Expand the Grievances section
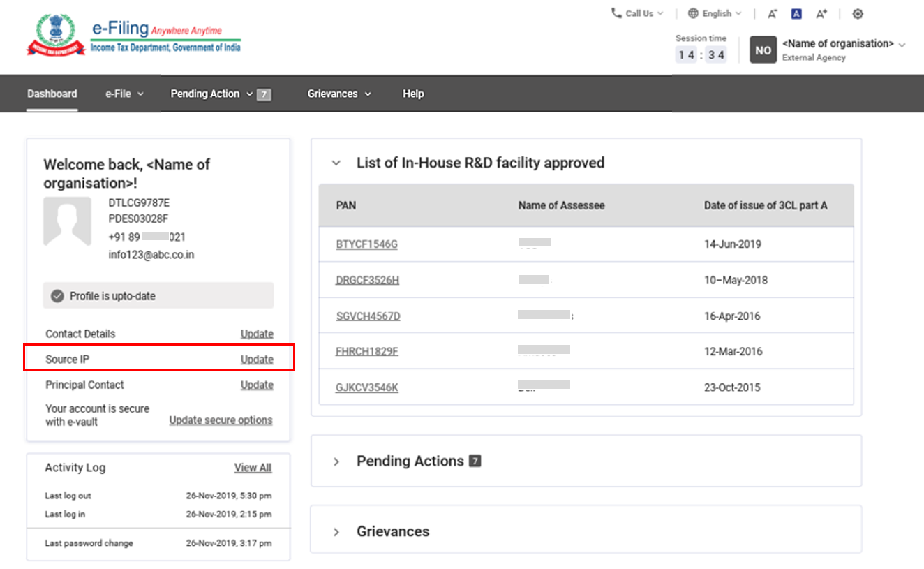 [336, 532]
